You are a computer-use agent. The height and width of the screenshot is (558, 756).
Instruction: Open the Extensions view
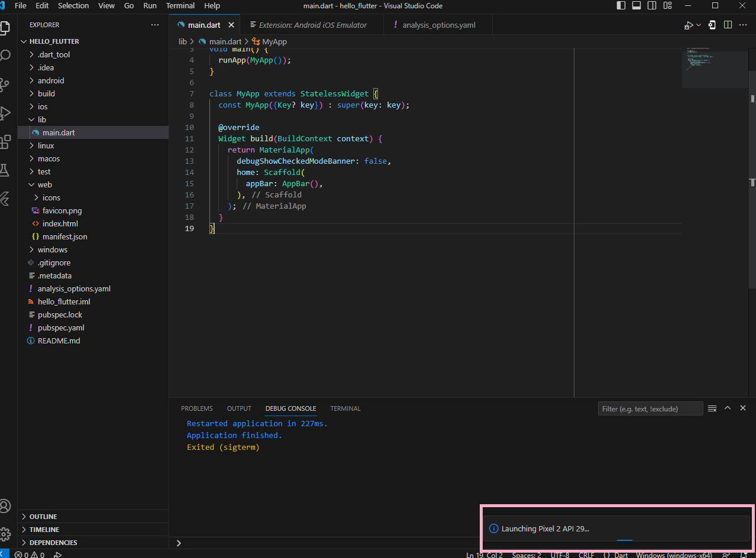(x=5, y=141)
